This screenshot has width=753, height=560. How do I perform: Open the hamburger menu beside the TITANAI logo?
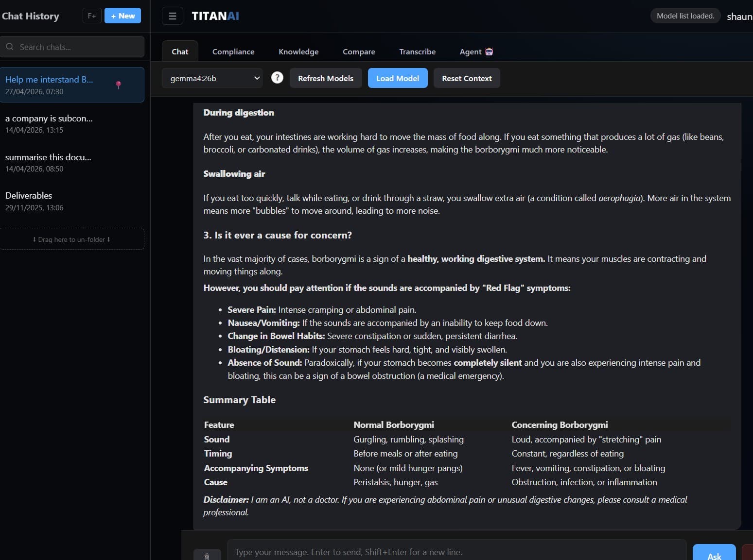coord(173,16)
